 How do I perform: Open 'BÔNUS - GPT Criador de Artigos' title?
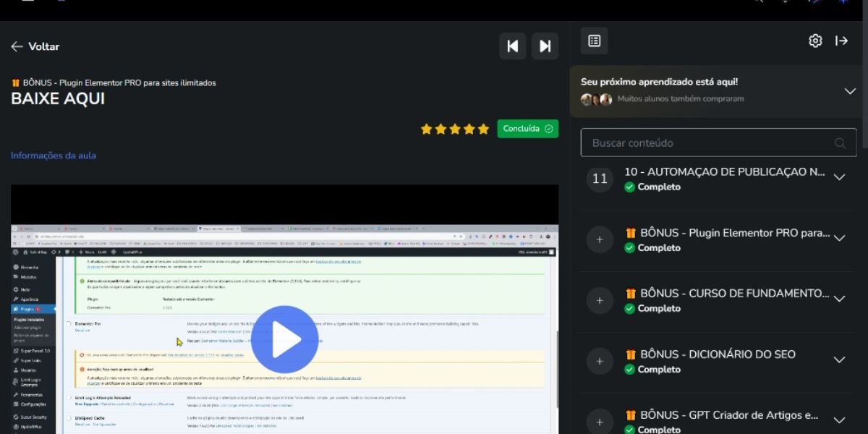click(x=722, y=415)
